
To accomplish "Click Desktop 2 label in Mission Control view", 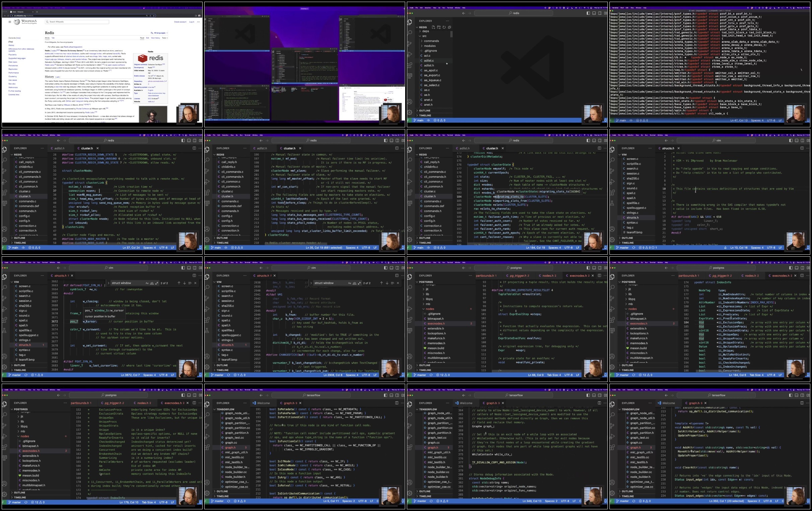I will [x=304, y=8].
